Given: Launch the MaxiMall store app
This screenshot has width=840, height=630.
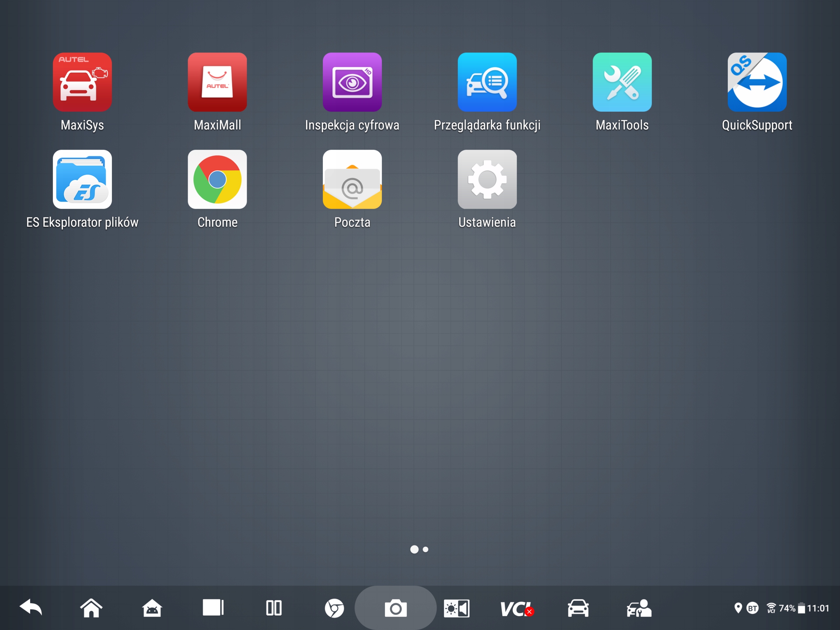Looking at the screenshot, I should click(x=217, y=82).
